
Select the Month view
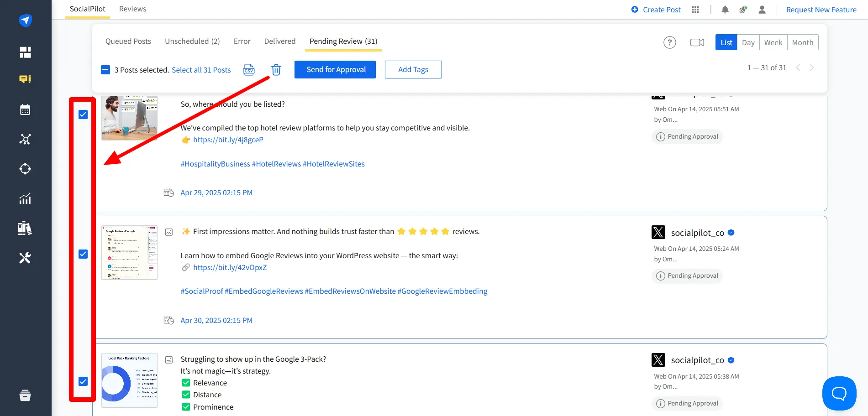pos(803,42)
